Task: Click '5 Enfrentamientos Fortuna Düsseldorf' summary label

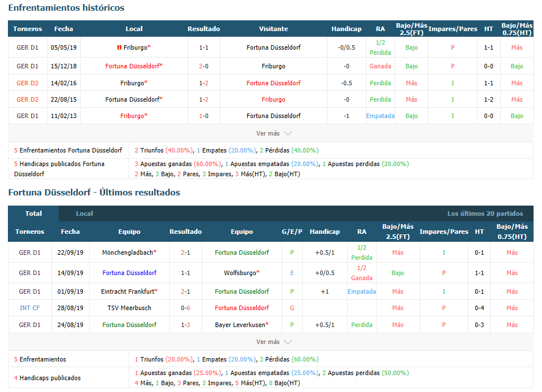Action: pos(68,150)
